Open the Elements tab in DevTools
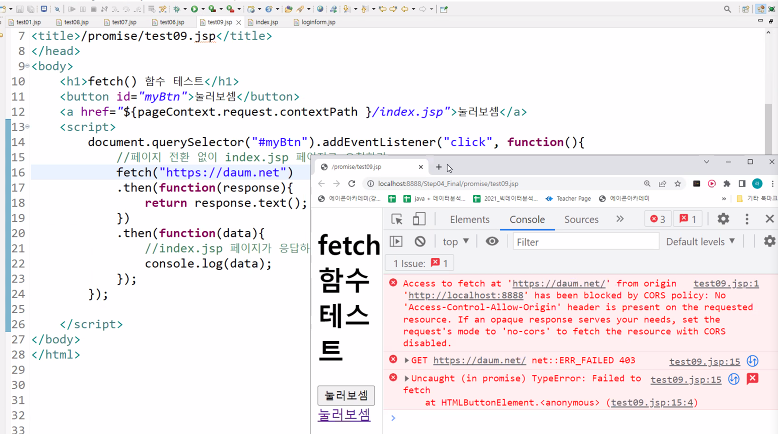778x434 pixels. pos(469,219)
